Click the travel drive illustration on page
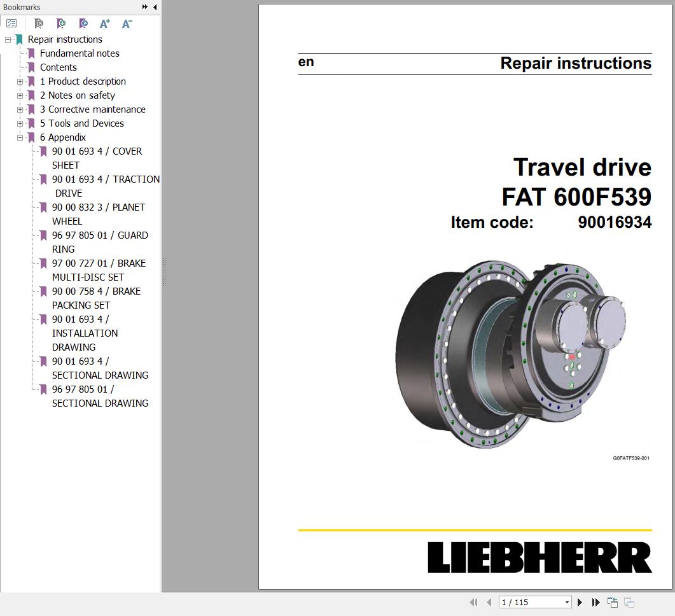Viewport: 675px width, 616px height. pyautogui.click(x=511, y=354)
